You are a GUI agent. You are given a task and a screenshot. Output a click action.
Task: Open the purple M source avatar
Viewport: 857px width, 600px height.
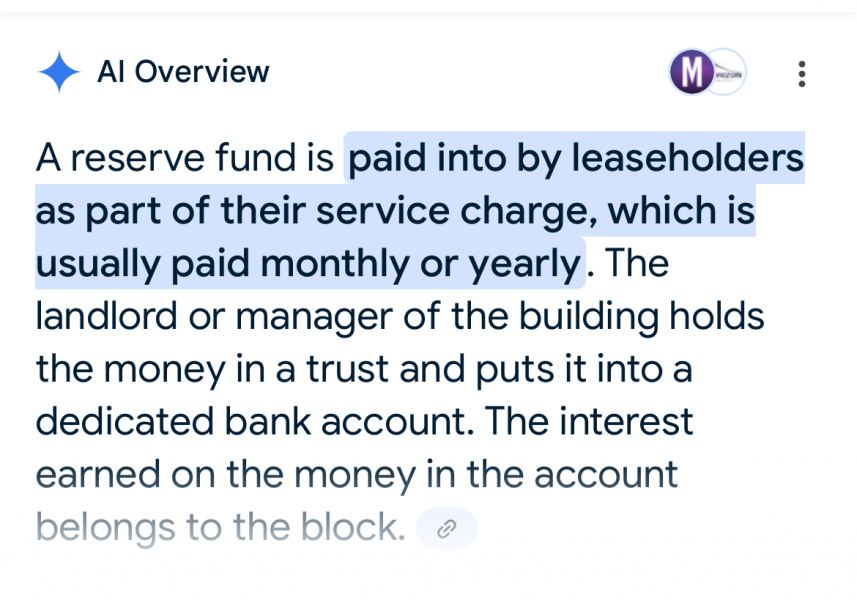[x=690, y=72]
